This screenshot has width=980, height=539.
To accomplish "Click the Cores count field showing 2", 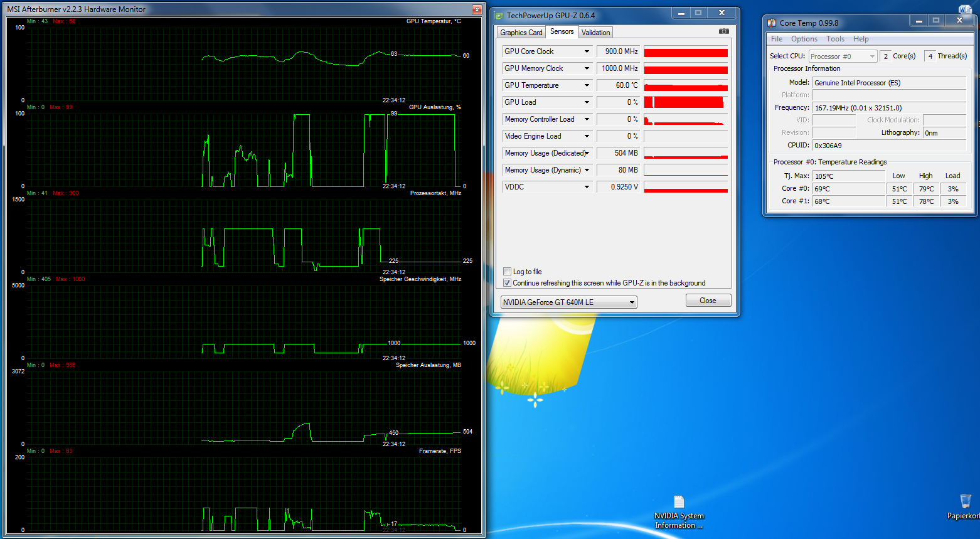I will coord(885,56).
